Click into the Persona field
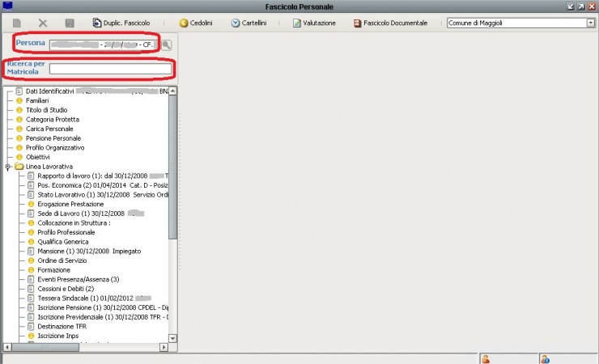The height and width of the screenshot is (364, 599). click(104, 44)
